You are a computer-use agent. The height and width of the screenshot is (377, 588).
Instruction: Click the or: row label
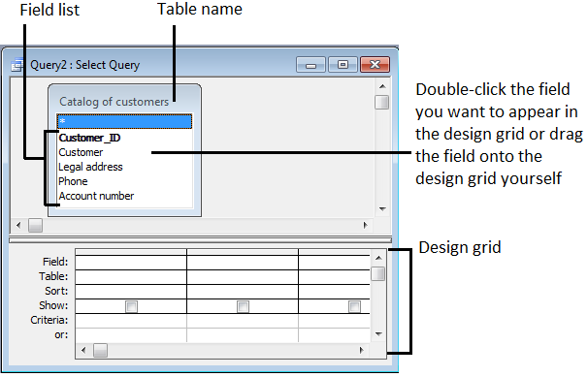(61, 334)
